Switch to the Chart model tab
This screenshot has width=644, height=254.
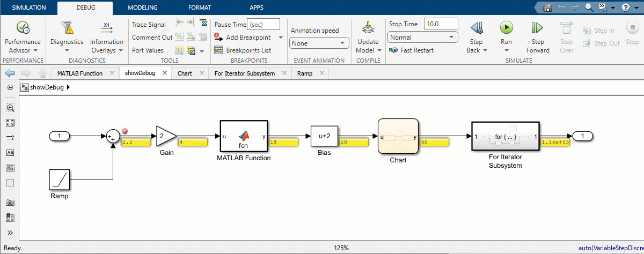185,73
